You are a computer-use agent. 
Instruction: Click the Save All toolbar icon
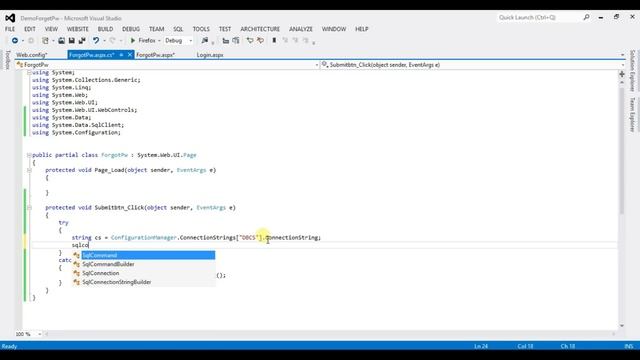pos(82,40)
